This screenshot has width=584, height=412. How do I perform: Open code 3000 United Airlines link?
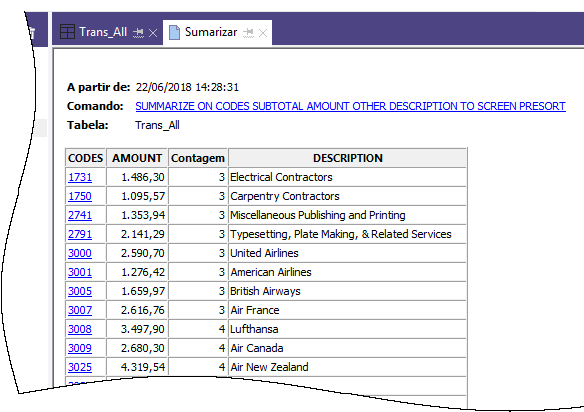click(80, 253)
